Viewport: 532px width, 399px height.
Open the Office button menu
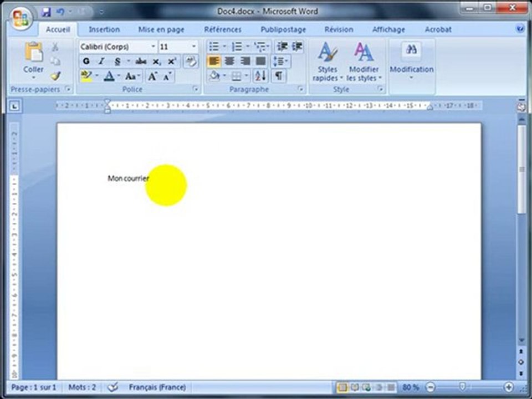pos(21,18)
